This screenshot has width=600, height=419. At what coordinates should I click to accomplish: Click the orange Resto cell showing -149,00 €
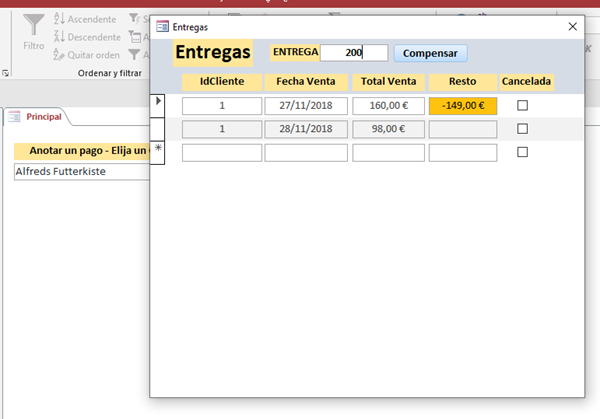point(462,105)
